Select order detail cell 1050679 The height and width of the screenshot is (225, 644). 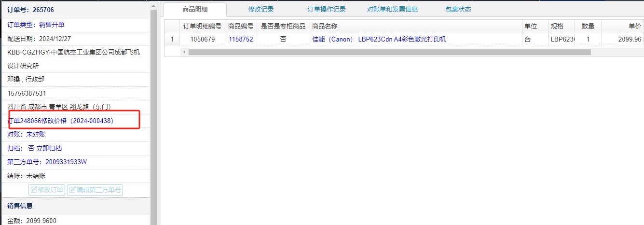pyautogui.click(x=203, y=40)
